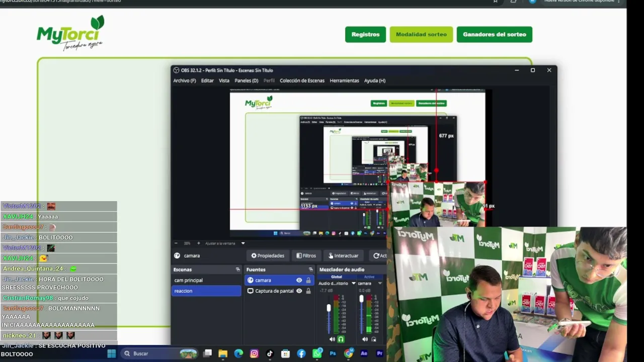Screen dimensions: 644x362
Task: Open Premiere Pro from the taskbar
Action: [x=379, y=353]
